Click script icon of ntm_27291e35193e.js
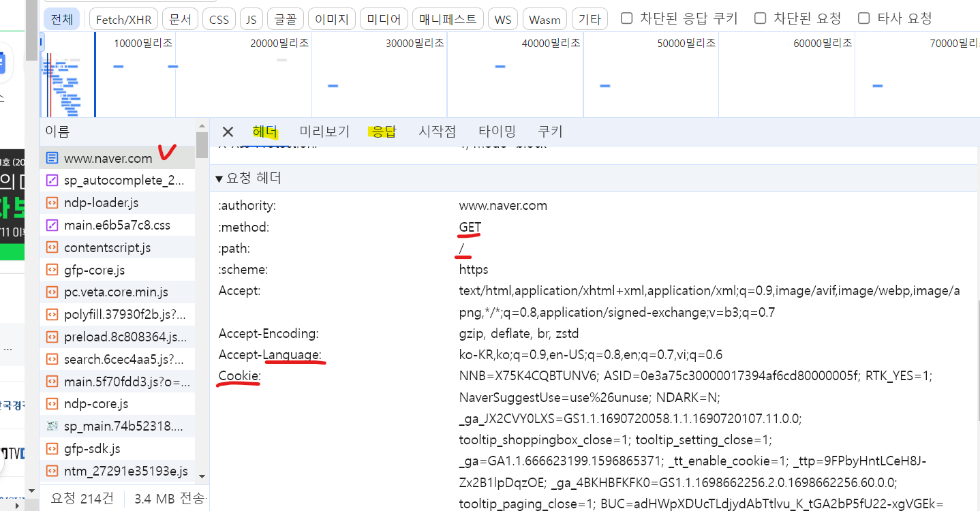Screen dimensions: 980x511 [52, 471]
